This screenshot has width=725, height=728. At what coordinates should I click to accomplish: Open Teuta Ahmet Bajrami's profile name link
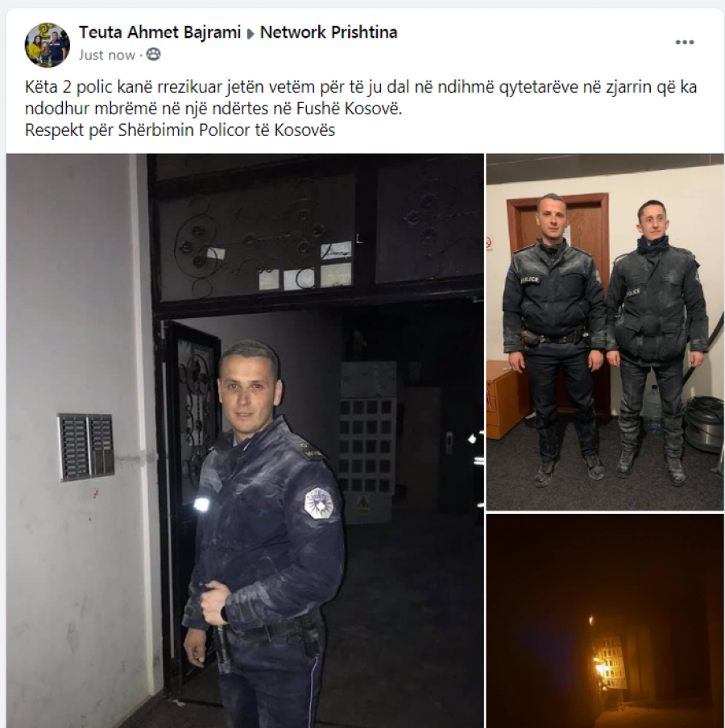point(159,32)
